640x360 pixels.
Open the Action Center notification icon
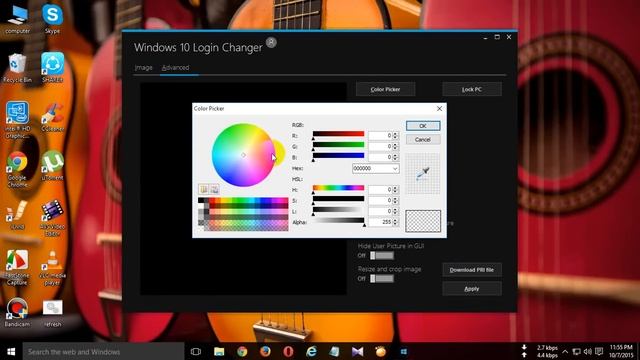[x=599, y=351]
